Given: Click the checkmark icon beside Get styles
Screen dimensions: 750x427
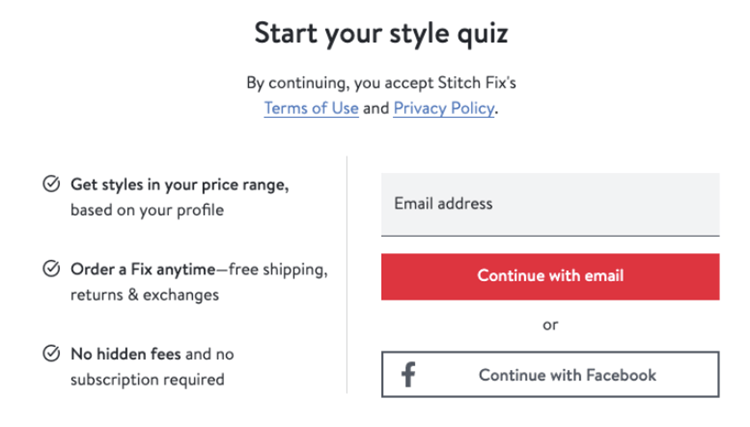Looking at the screenshot, I should point(51,184).
